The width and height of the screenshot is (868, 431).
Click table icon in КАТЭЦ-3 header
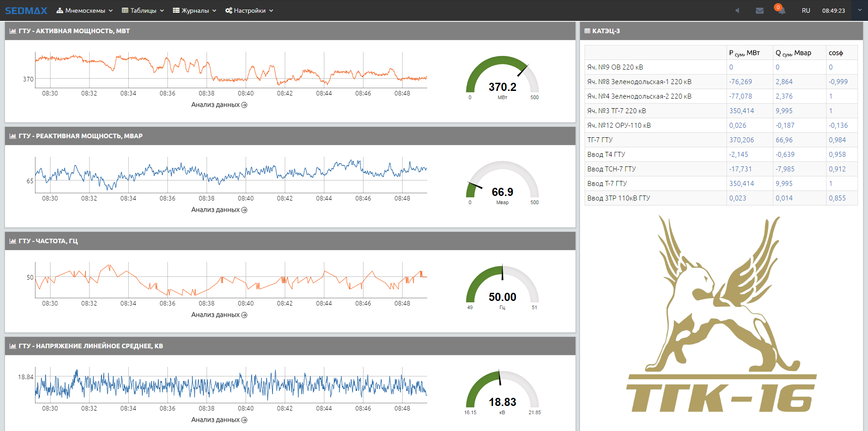click(x=587, y=31)
